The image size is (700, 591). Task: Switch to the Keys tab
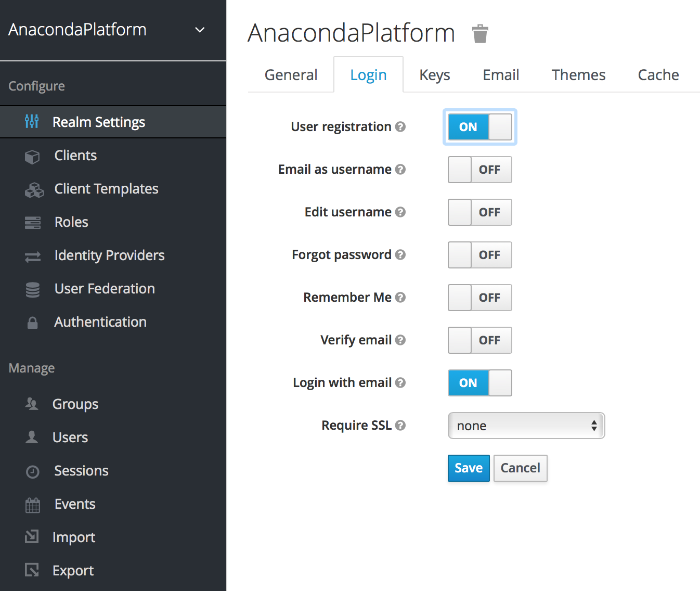click(x=435, y=75)
